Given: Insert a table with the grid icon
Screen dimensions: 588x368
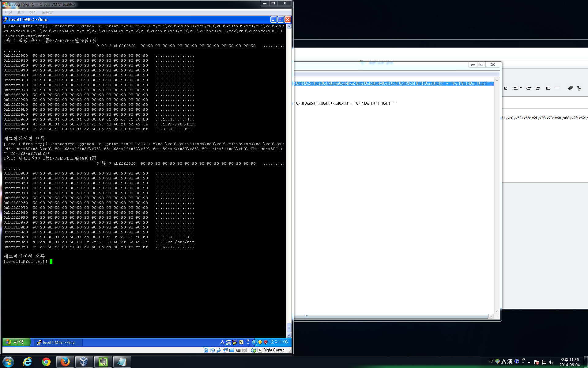Looking at the screenshot, I should tap(548, 88).
